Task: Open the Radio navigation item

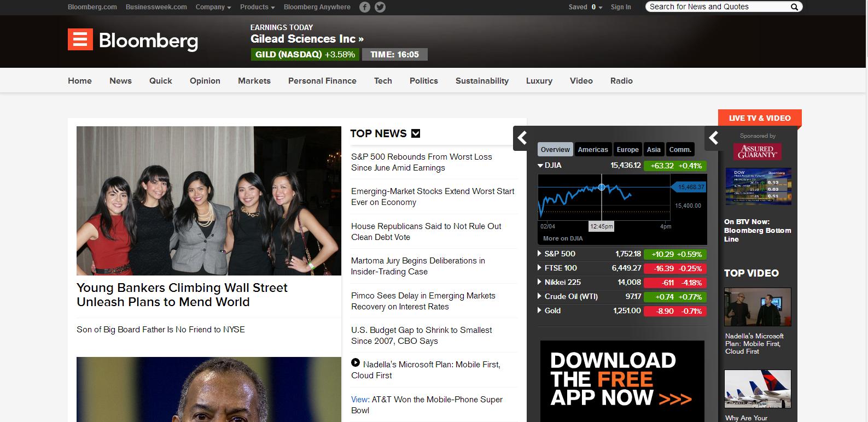Action: pyautogui.click(x=621, y=81)
